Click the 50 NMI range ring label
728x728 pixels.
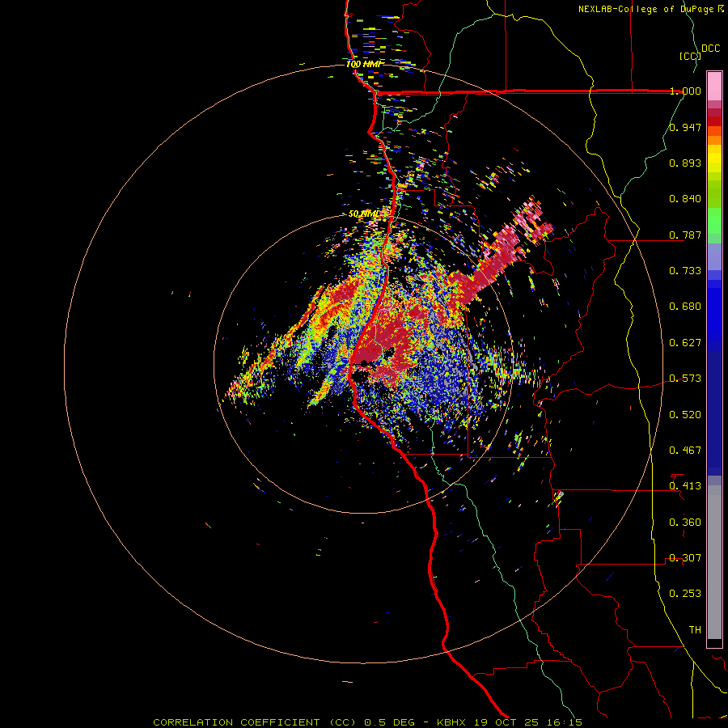pyautogui.click(x=364, y=214)
